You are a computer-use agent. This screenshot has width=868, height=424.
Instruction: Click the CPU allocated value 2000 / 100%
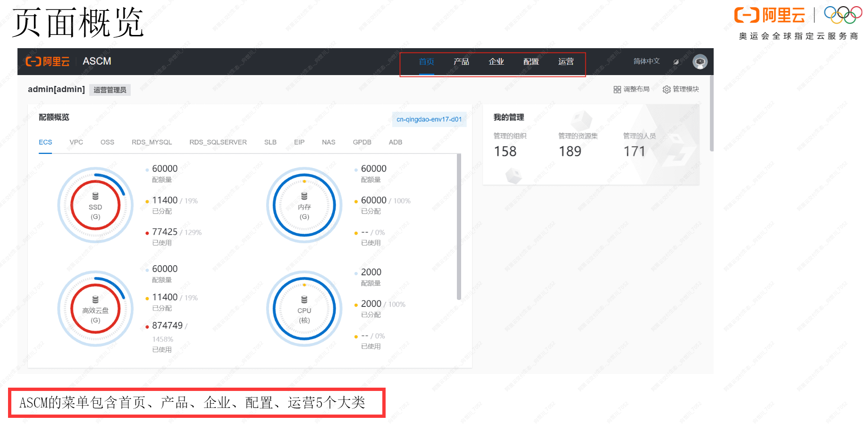[x=383, y=304]
